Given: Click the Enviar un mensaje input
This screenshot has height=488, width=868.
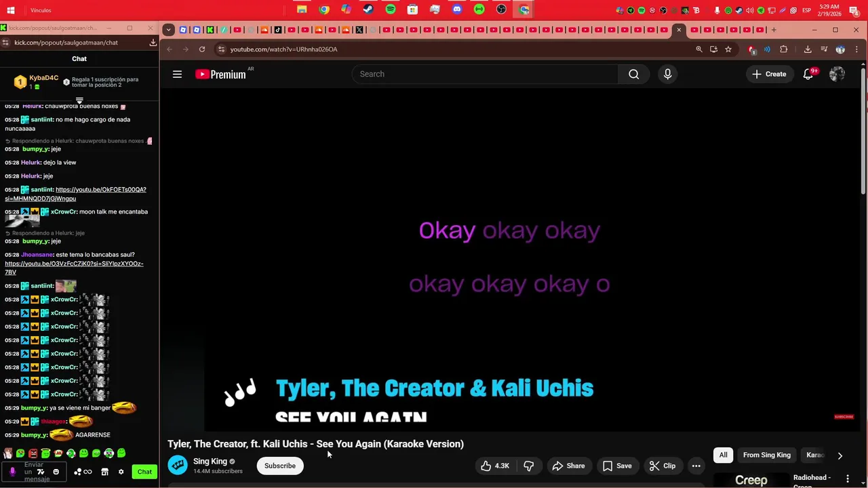Looking at the screenshot, I should [34, 472].
